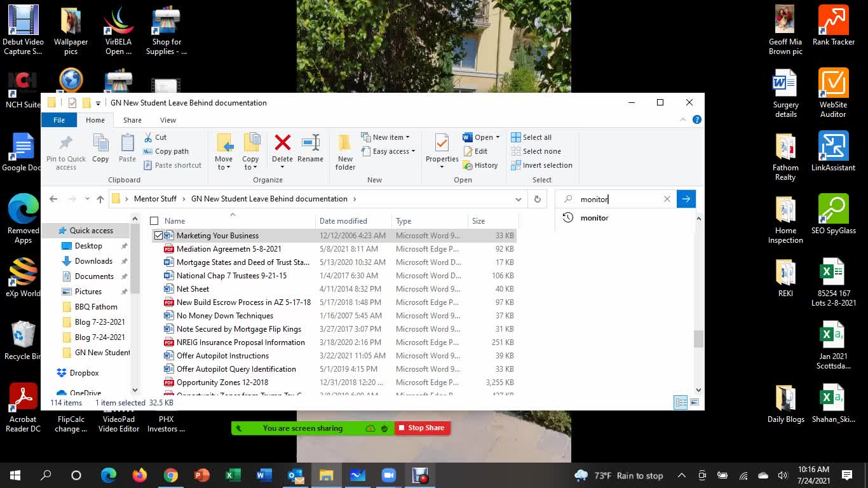Switch to the Share ribbon tab
This screenshot has height=488, width=868.
[x=132, y=120]
